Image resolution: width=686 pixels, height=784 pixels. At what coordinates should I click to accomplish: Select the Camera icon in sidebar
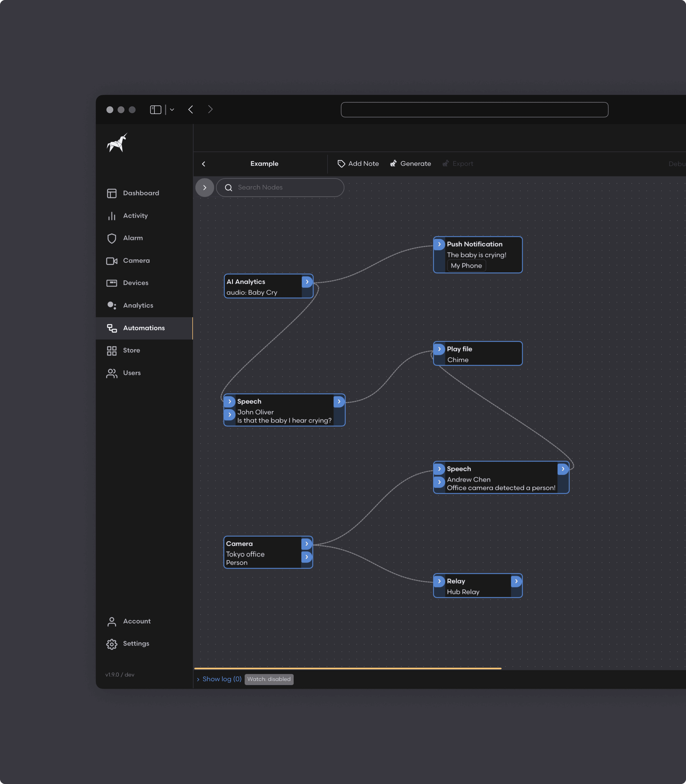111,260
